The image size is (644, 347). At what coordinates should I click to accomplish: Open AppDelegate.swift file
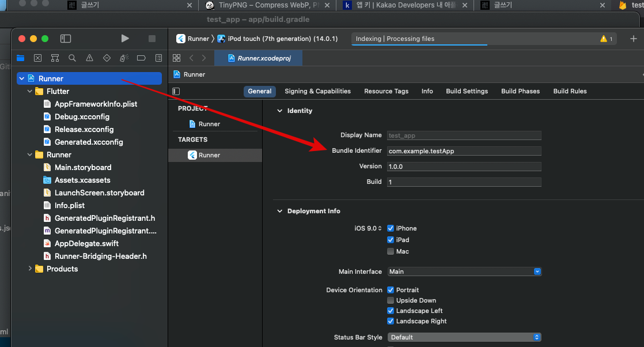tap(81, 243)
